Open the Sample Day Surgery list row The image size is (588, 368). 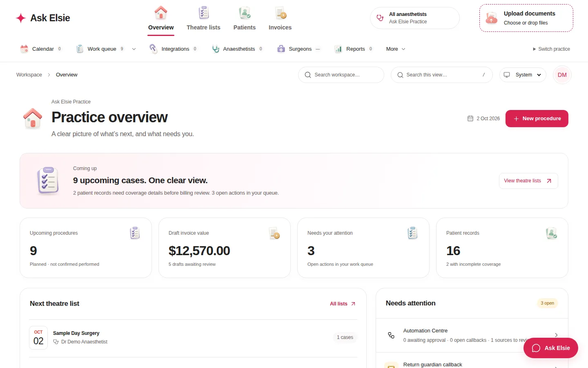193,338
